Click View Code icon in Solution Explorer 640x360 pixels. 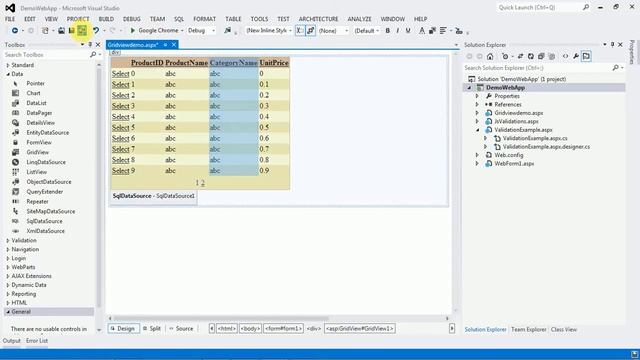(x=565, y=56)
